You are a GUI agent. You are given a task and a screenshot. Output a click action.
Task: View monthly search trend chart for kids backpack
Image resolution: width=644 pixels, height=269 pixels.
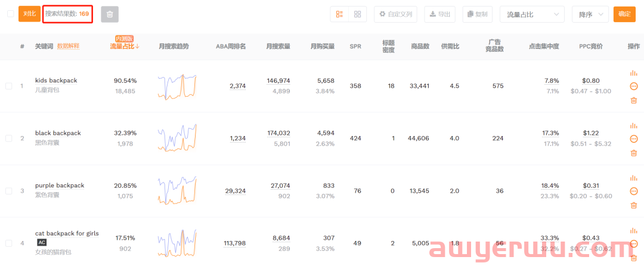click(177, 86)
